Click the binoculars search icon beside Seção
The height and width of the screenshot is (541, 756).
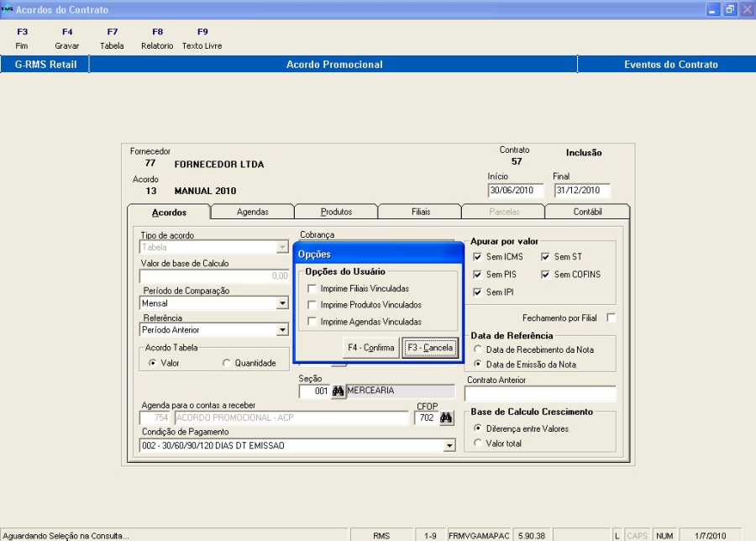338,391
